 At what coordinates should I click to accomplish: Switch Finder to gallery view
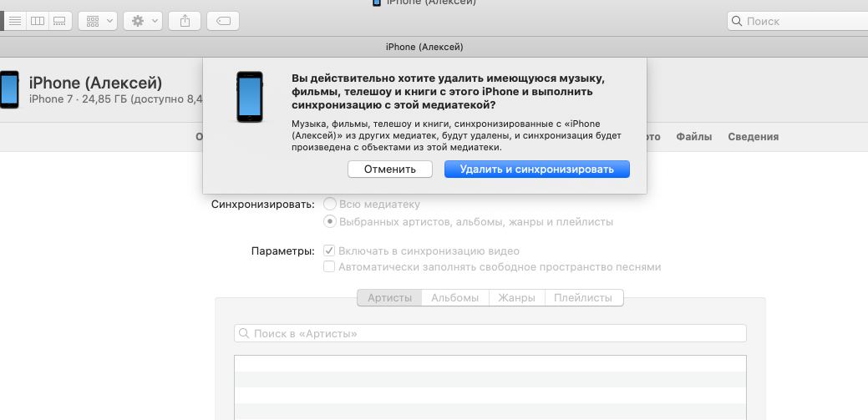tap(60, 21)
